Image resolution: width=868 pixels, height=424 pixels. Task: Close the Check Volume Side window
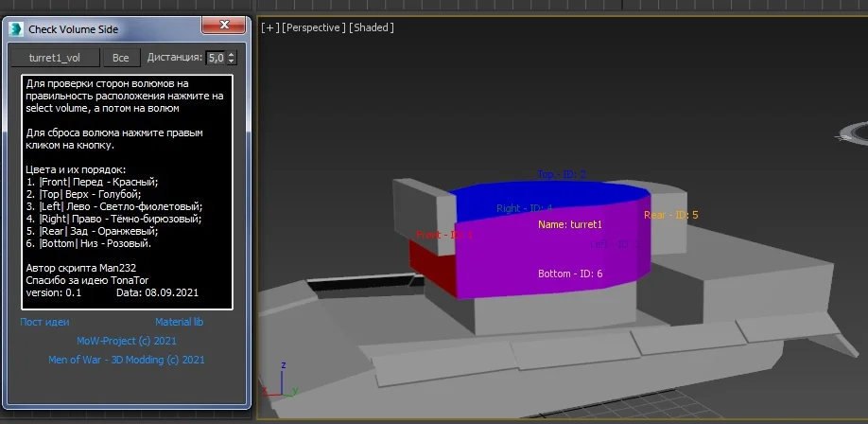tap(222, 26)
